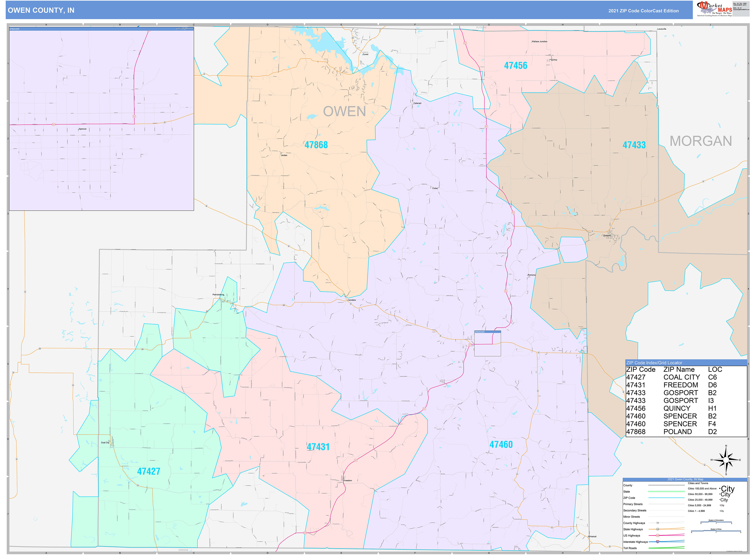756x555 pixels.
Task: Click the Interstate Highways shield in the legend
Action: [658, 542]
